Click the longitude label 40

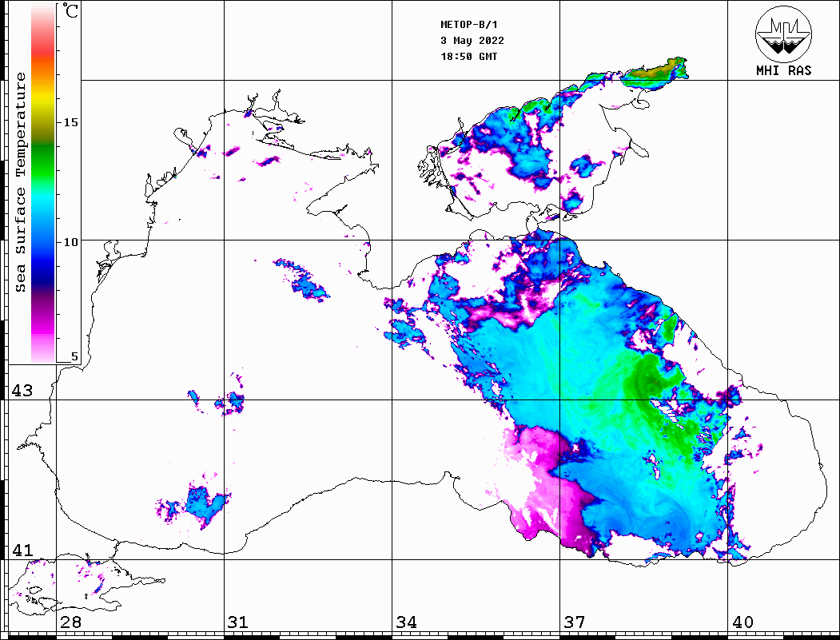[742, 622]
